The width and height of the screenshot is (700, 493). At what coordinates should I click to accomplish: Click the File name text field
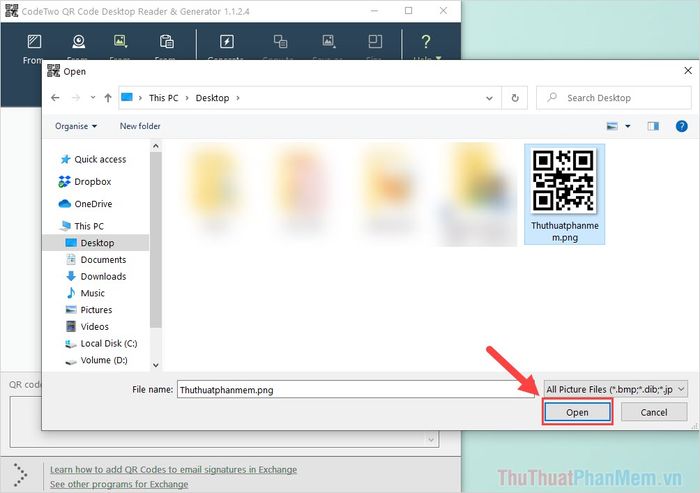(x=356, y=389)
